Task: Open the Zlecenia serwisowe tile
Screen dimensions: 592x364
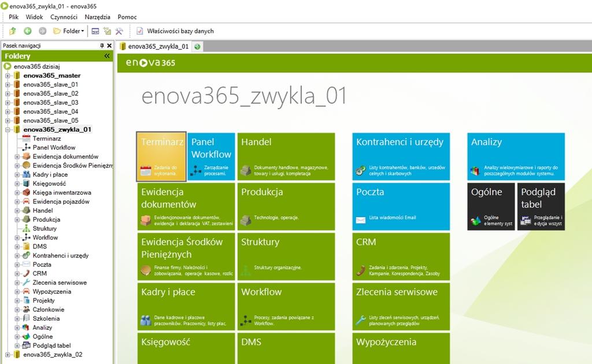Action: click(401, 307)
